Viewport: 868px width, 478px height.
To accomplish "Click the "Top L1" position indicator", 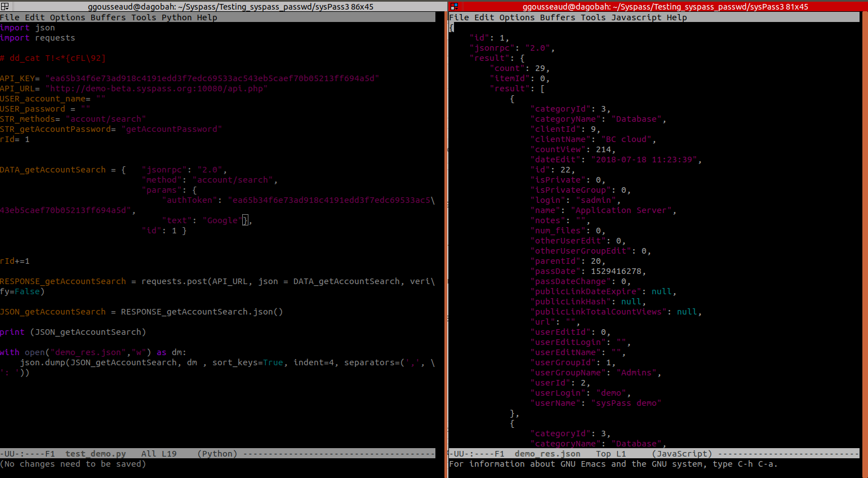I will (611, 454).
